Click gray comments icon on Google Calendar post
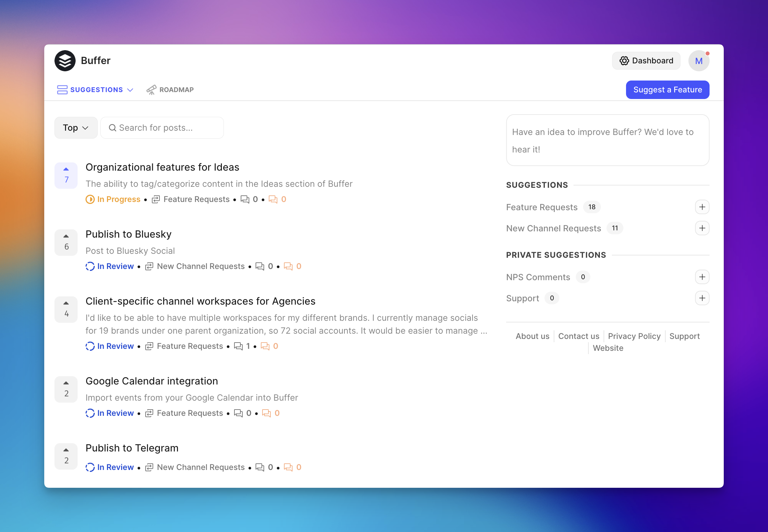768x532 pixels. coord(238,413)
